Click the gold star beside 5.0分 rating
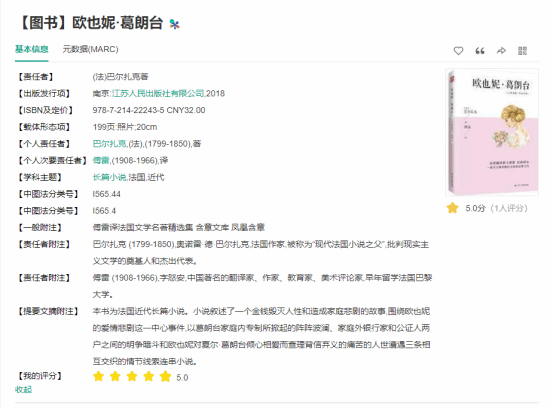Viewport: 554px width, 408px height. click(452, 208)
